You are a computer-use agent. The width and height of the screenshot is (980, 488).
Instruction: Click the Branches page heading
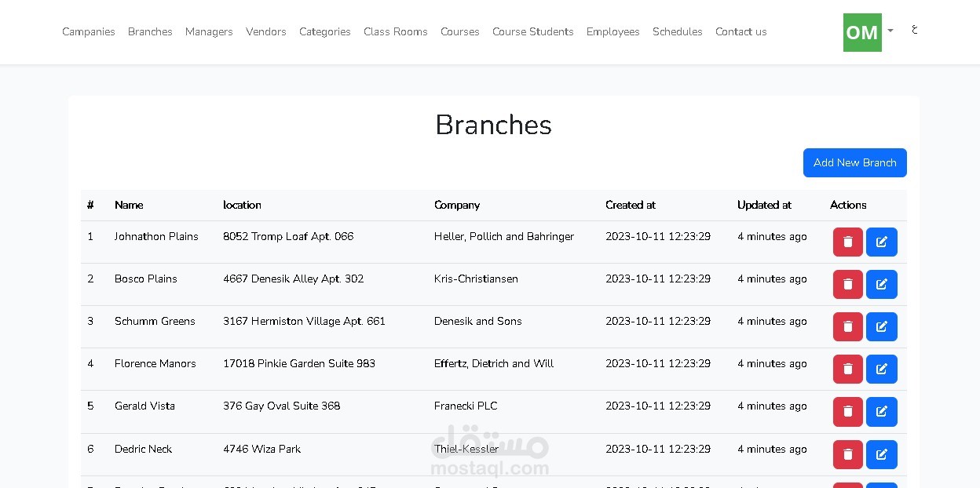click(493, 126)
